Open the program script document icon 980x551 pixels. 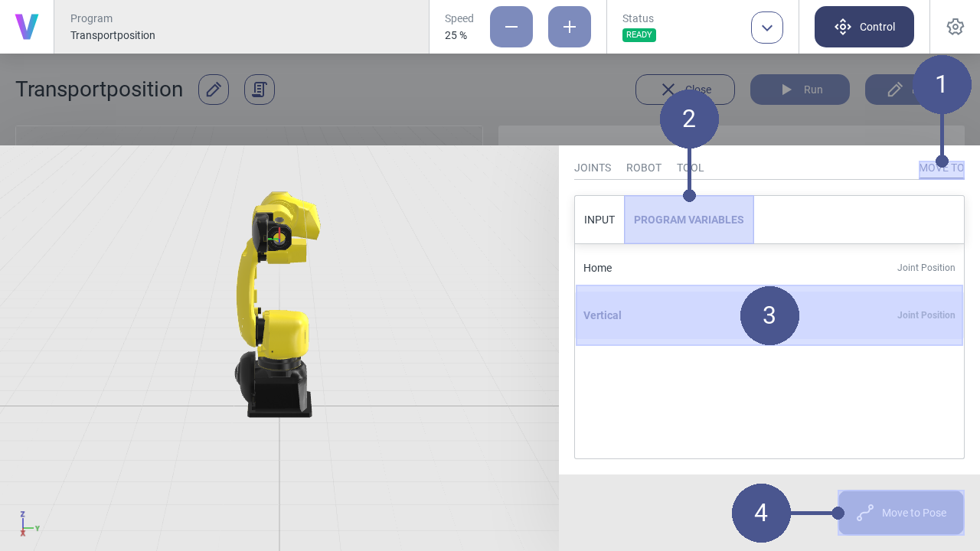pos(260,90)
